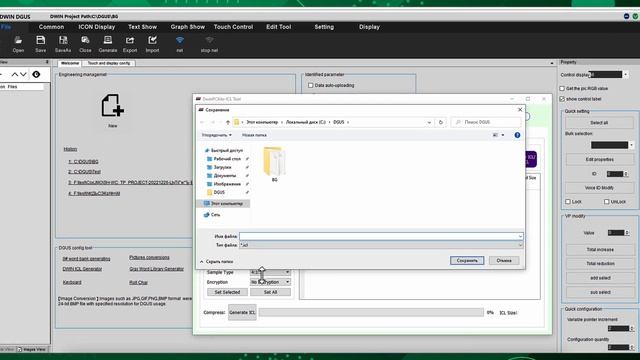
Task: Open the file name dropdown arrow
Action: [x=520, y=236]
